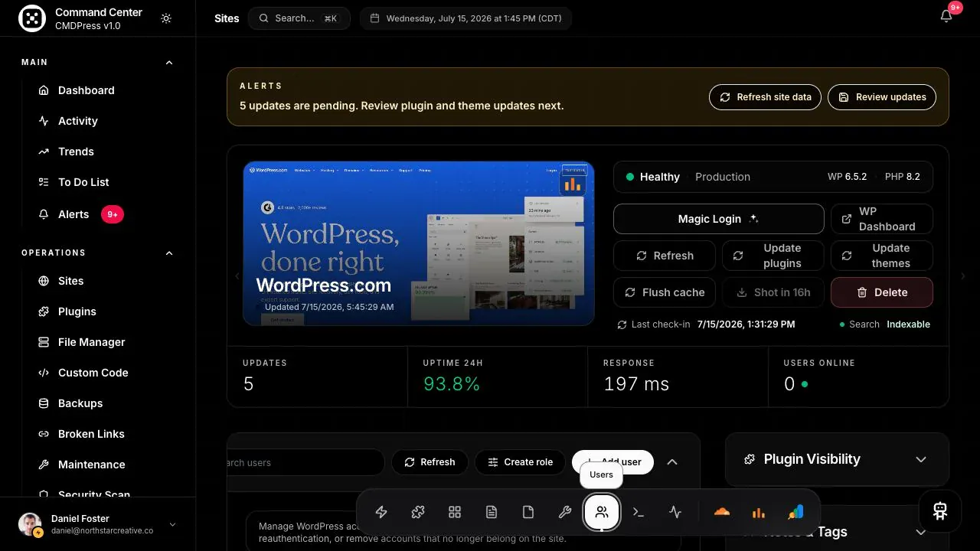Viewport: 980px width, 551px height.
Task: Click the search users input field
Action: pyautogui.click(x=306, y=462)
